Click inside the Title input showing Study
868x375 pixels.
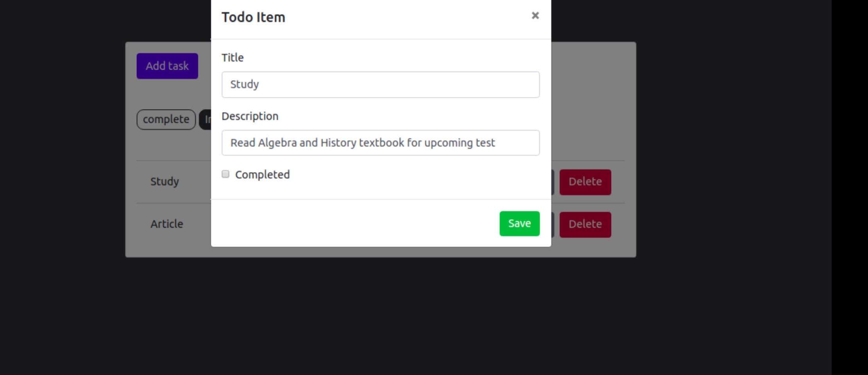point(380,84)
